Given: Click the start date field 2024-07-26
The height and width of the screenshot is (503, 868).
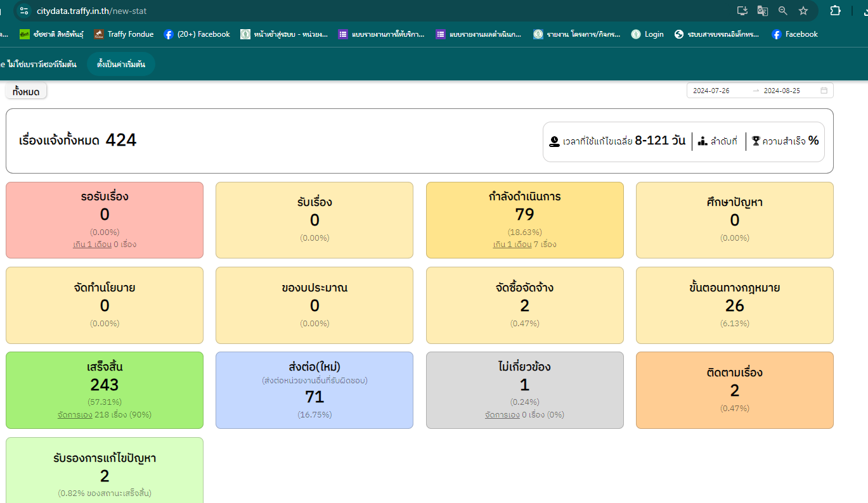Looking at the screenshot, I should [711, 91].
